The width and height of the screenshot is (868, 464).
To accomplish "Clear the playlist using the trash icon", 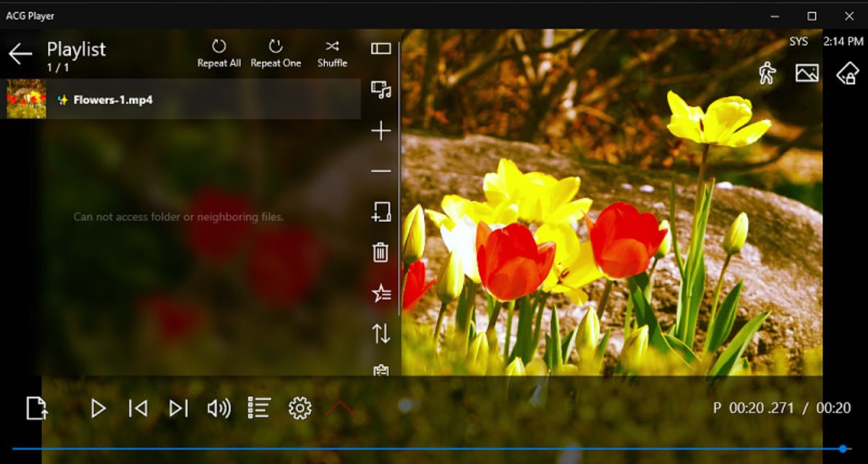I will point(380,253).
